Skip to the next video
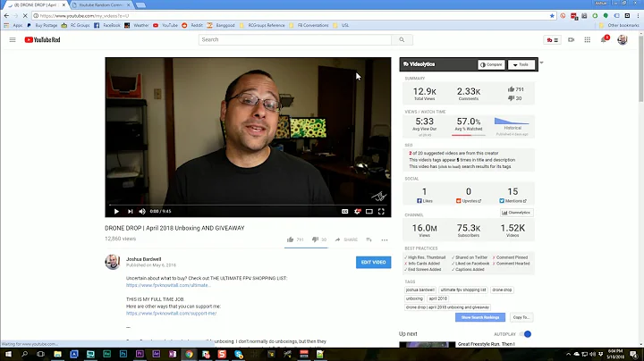 click(131, 211)
